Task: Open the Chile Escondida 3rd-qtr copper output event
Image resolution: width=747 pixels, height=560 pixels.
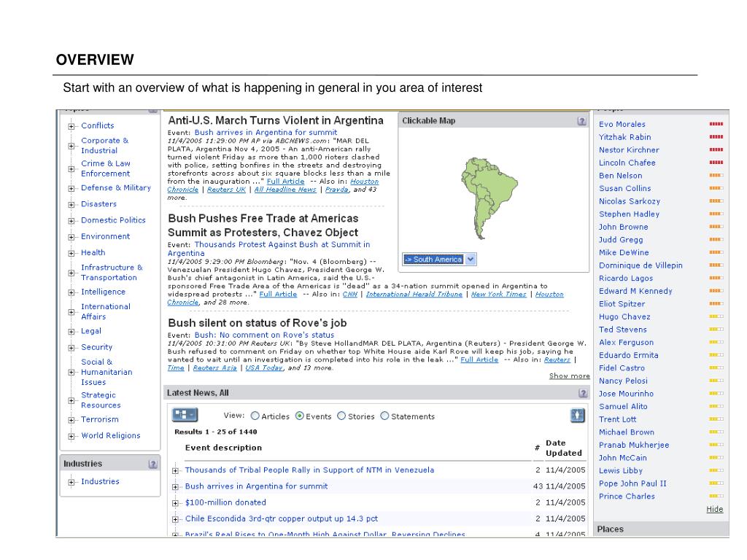Action: [x=282, y=518]
